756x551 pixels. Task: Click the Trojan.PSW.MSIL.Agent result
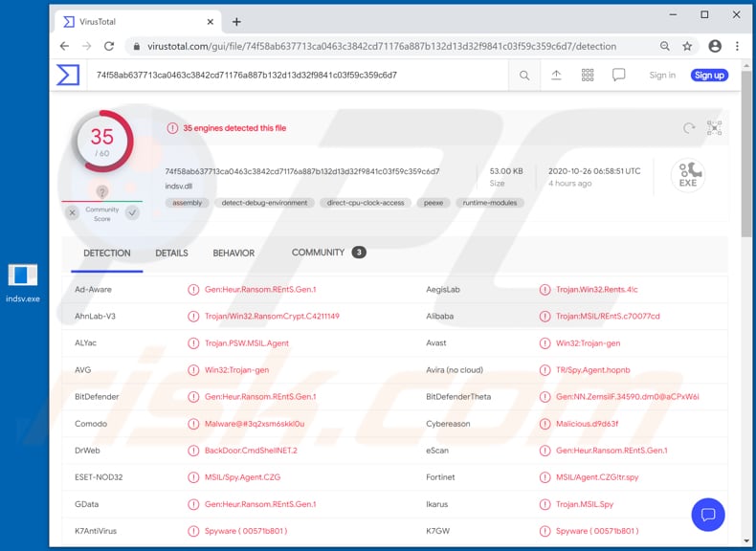(247, 343)
